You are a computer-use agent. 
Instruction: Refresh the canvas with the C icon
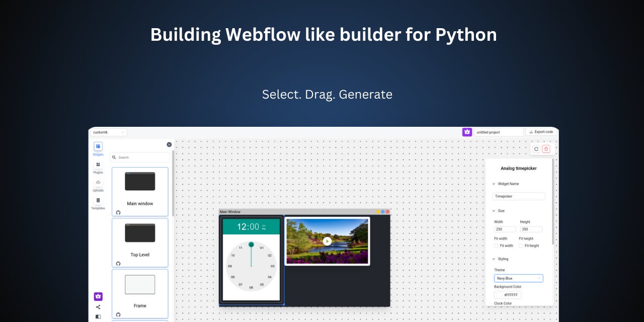pyautogui.click(x=536, y=149)
